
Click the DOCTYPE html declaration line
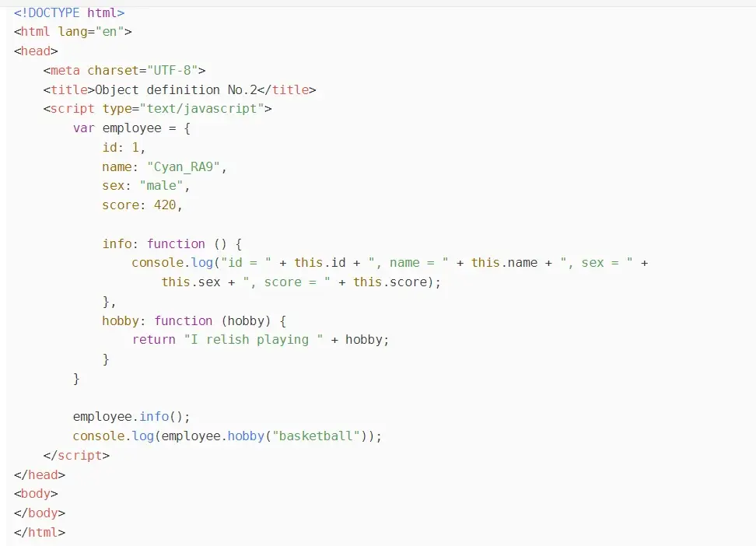[x=69, y=12]
